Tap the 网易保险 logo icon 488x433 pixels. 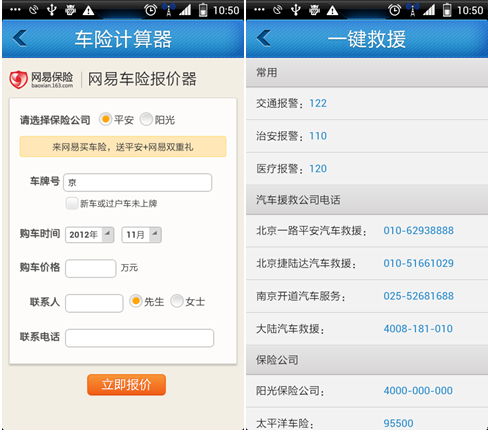[18, 79]
